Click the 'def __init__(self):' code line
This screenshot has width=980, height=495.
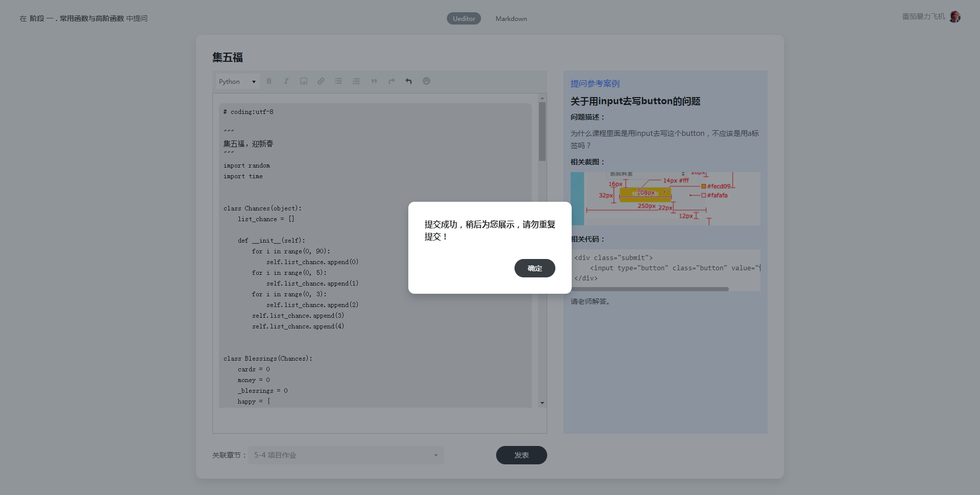(272, 241)
